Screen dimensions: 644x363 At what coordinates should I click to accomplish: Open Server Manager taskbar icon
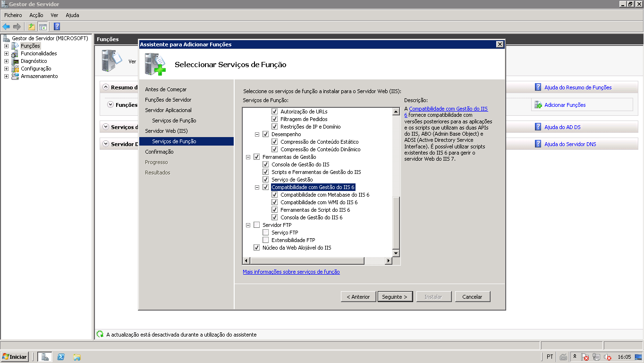tap(45, 357)
